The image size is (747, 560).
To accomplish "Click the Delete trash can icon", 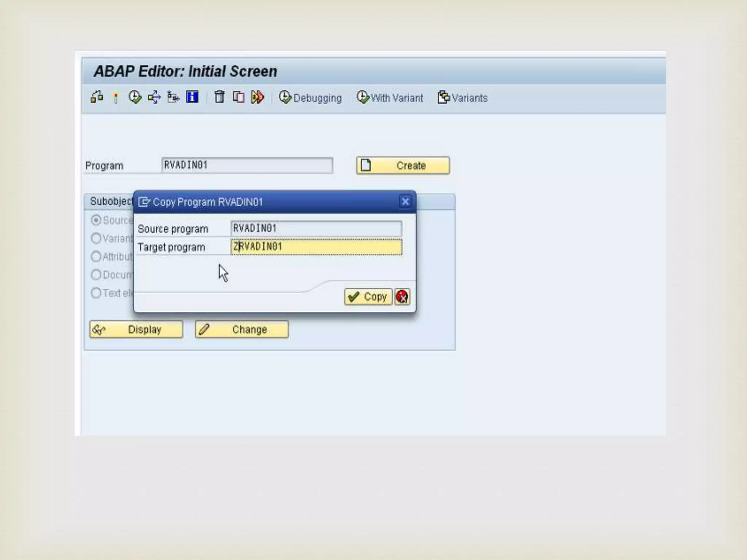I will [x=219, y=97].
